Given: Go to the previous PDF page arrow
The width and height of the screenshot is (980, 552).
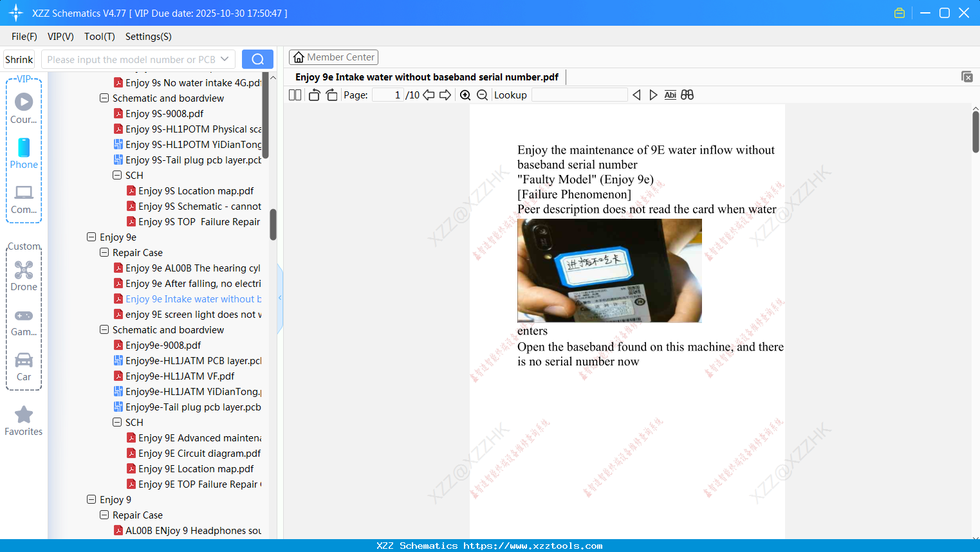Looking at the screenshot, I should 429,95.
